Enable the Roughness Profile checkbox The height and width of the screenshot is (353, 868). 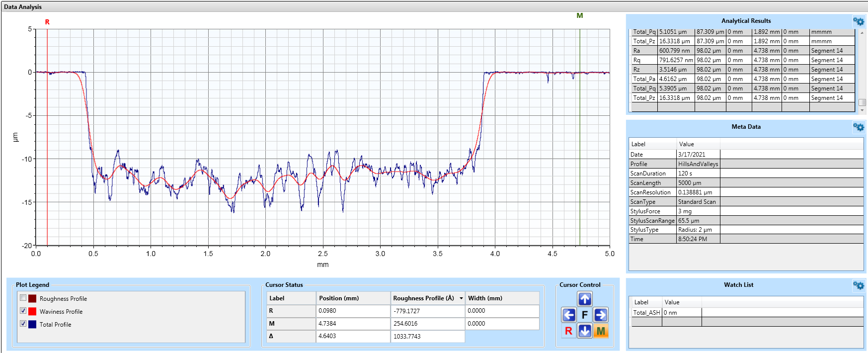point(23,298)
